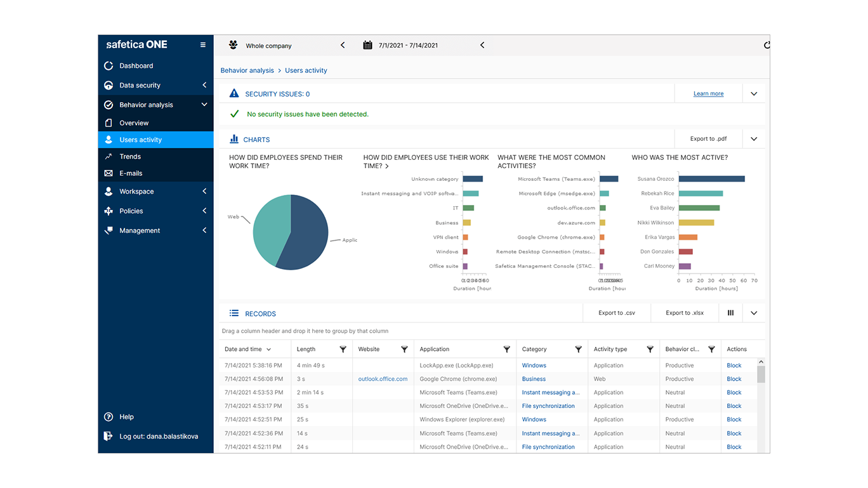Open the outlook.office.com website link
Viewport: 868px width, 488px height.
click(x=383, y=379)
